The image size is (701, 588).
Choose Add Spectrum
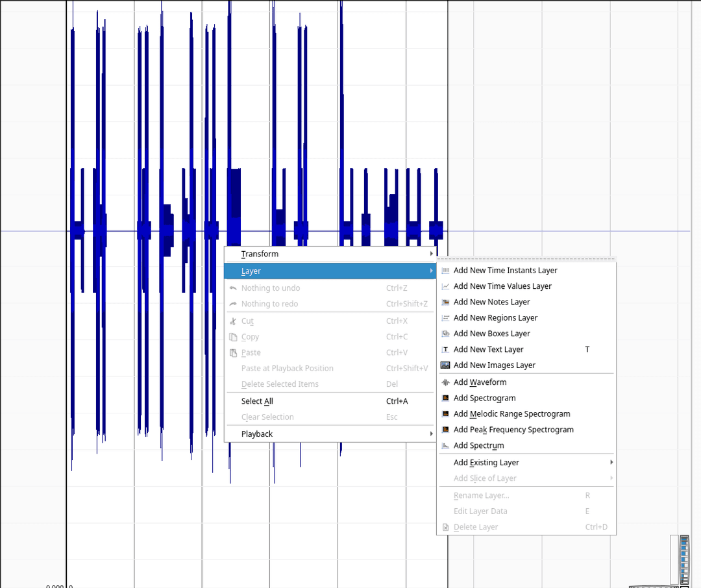click(526, 445)
